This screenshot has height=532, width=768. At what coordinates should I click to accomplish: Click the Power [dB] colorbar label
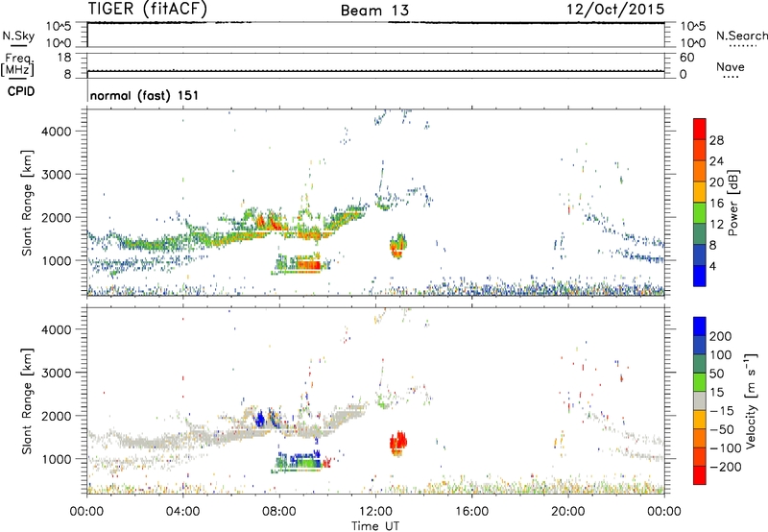coord(732,203)
